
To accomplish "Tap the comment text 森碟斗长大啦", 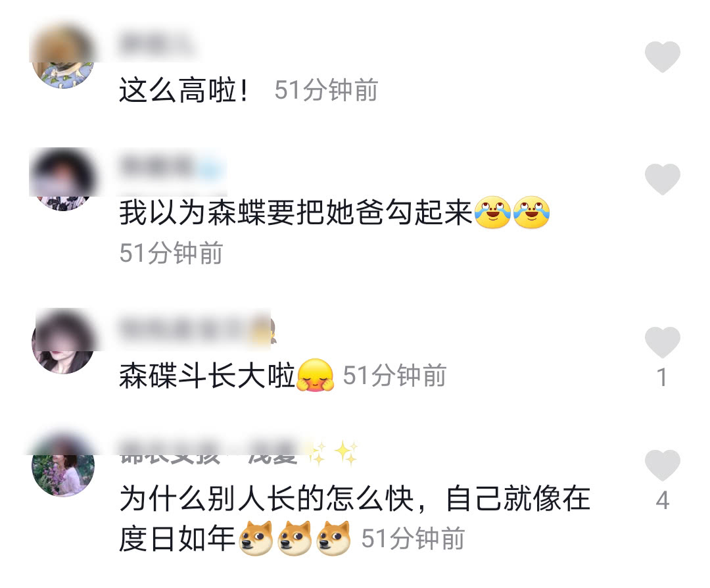I will (x=207, y=375).
